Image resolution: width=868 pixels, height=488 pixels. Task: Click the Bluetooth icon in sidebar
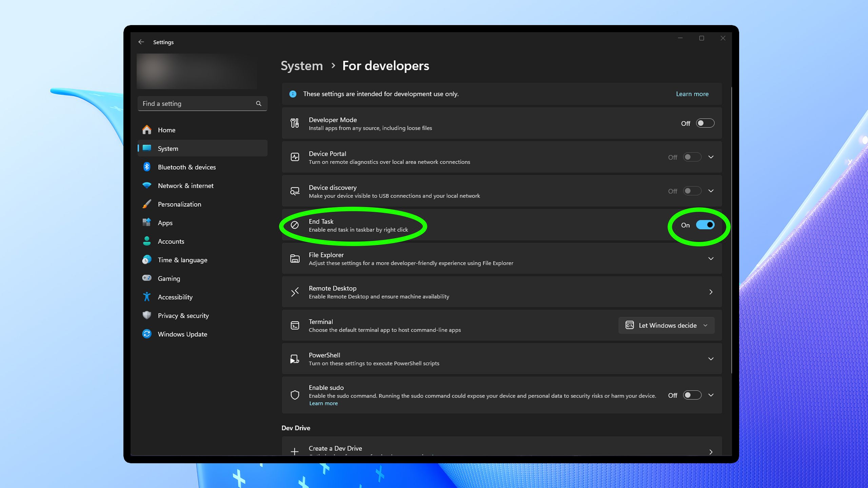point(147,167)
